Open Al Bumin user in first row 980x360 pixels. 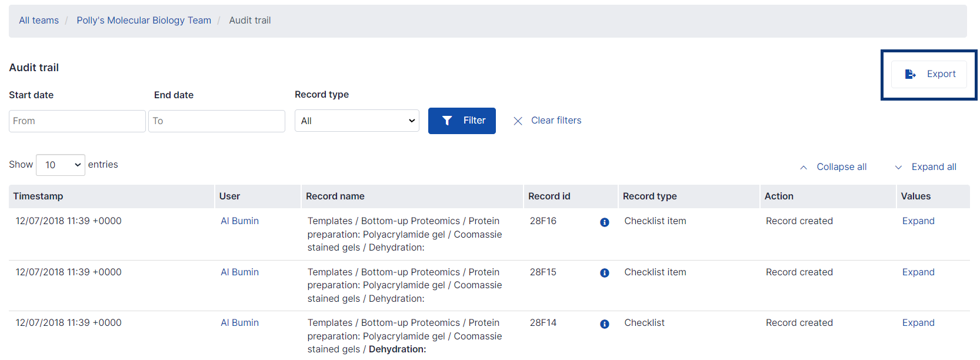(x=239, y=221)
